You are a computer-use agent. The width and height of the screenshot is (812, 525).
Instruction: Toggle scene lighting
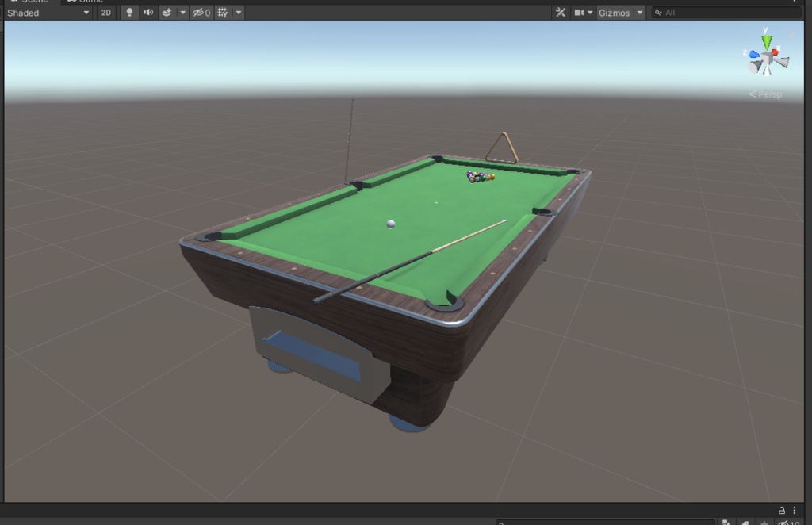click(129, 12)
